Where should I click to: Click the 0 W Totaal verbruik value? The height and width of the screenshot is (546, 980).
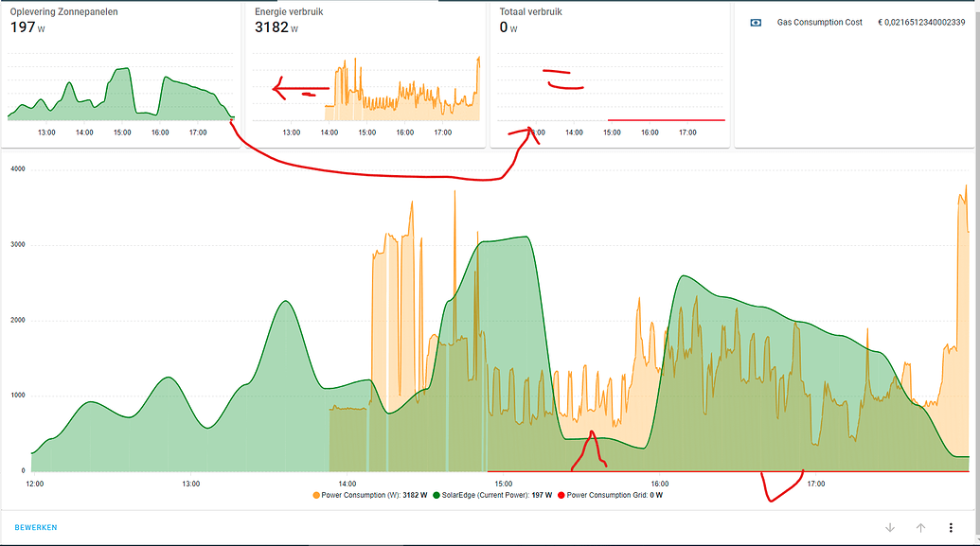click(x=506, y=29)
